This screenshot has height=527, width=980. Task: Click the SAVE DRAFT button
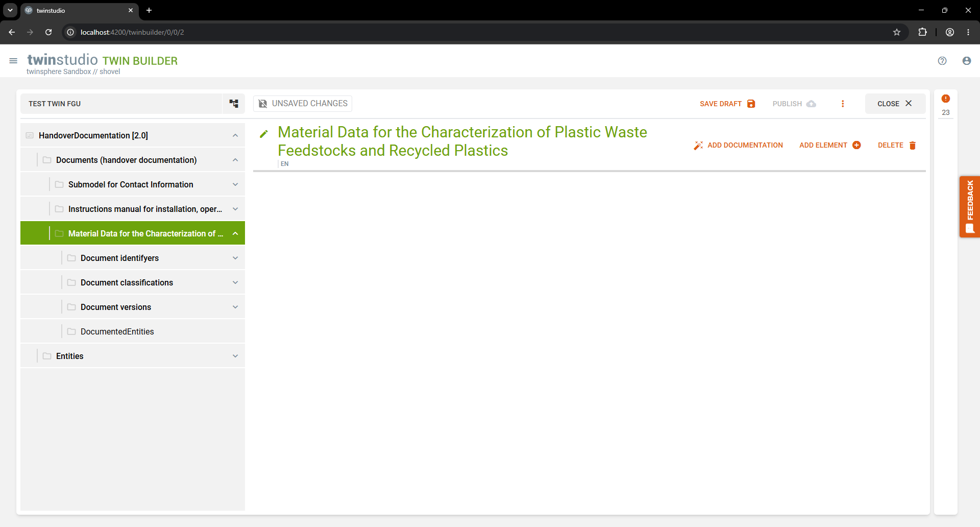tap(727, 104)
